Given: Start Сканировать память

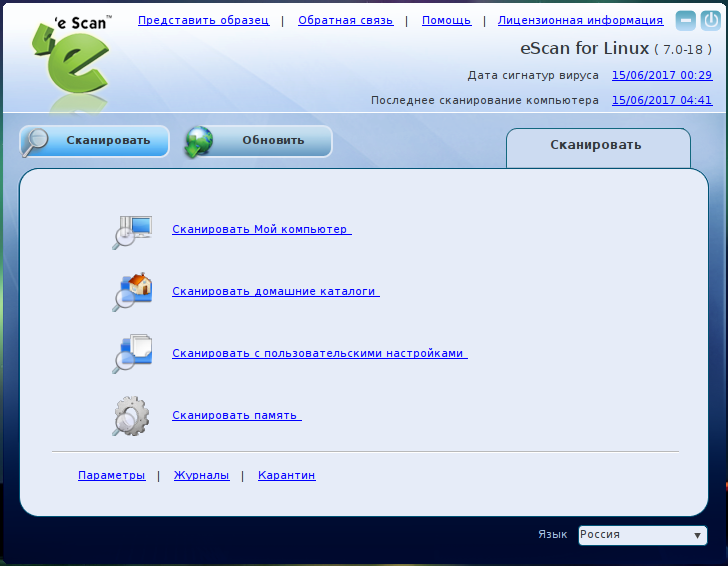Looking at the screenshot, I should coord(237,415).
